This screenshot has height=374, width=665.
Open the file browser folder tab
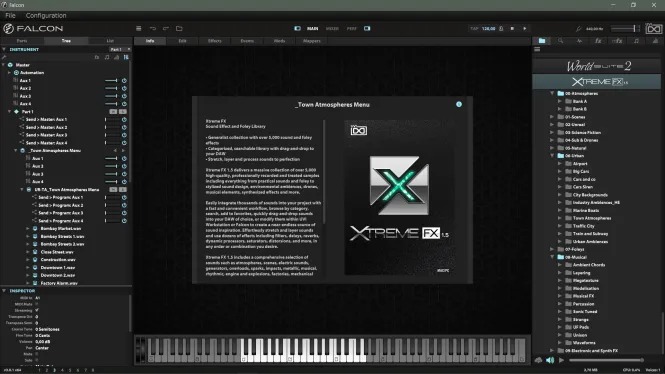pos(542,41)
